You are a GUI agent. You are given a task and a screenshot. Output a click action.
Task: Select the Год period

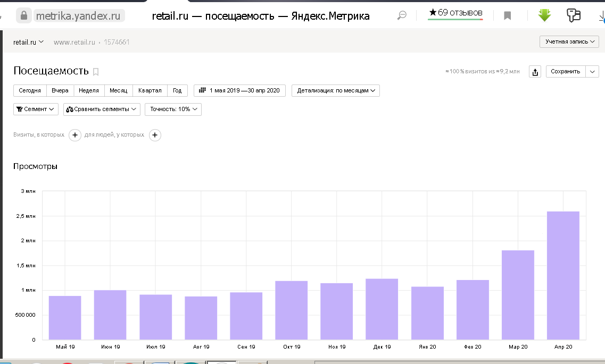point(177,90)
